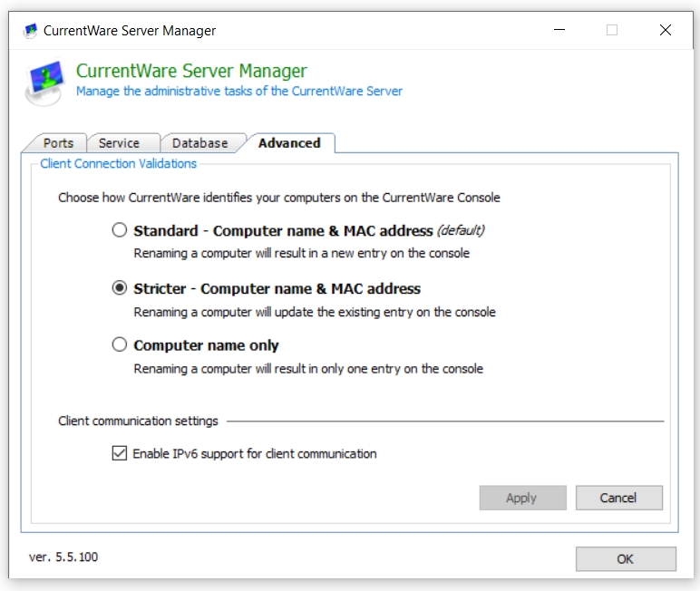
Task: Click the CurrentWare title bar app icon
Action: coord(30,31)
